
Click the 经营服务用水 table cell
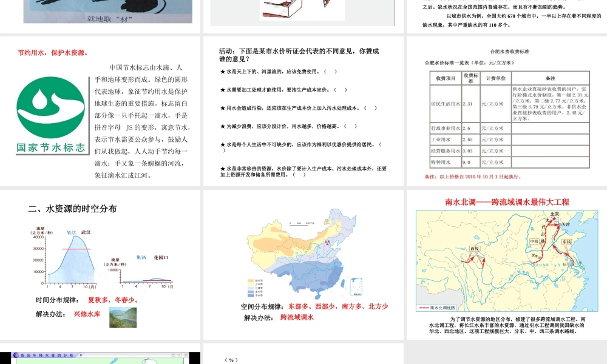446,151
